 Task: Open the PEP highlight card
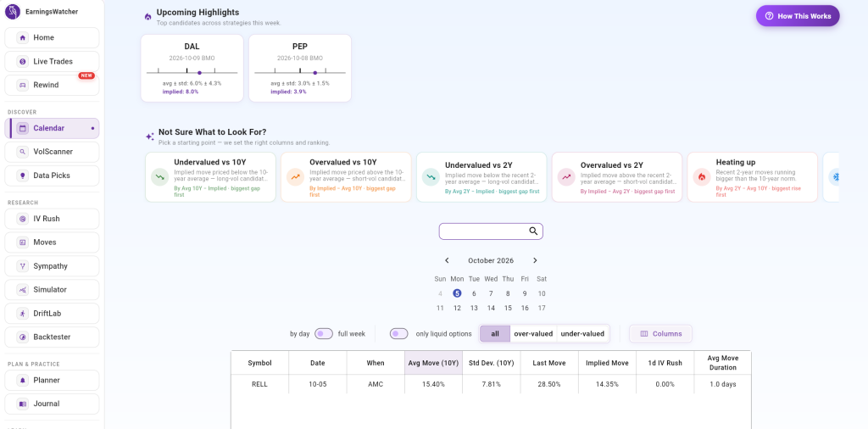pos(300,68)
